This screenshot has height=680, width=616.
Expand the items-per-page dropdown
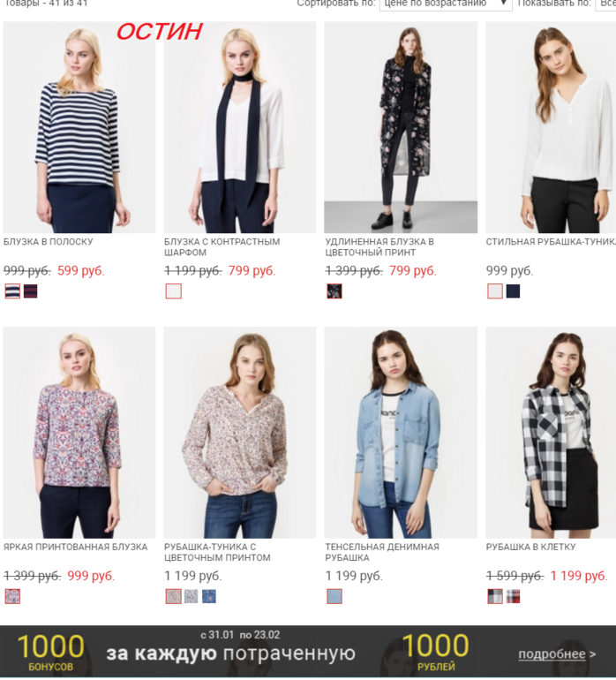[605, 4]
